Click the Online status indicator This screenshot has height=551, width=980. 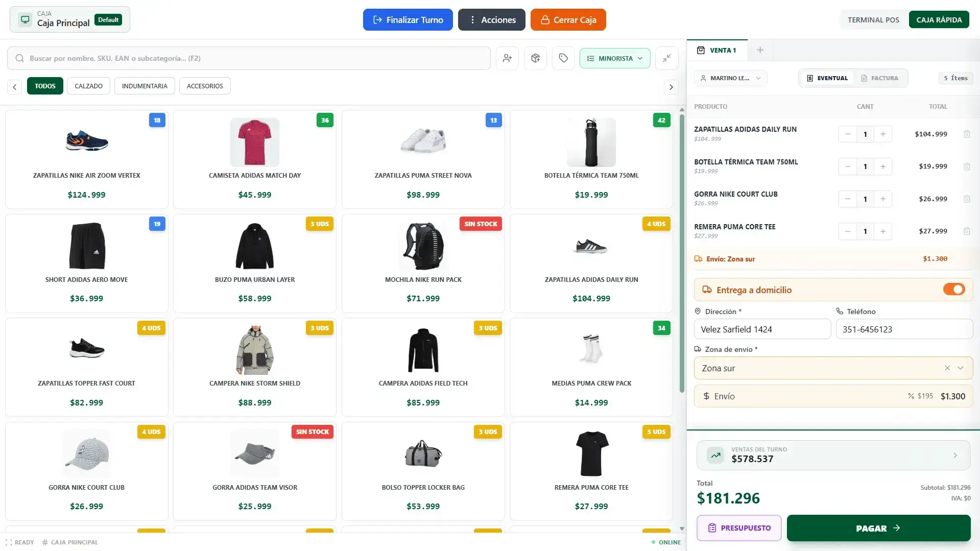(666, 542)
